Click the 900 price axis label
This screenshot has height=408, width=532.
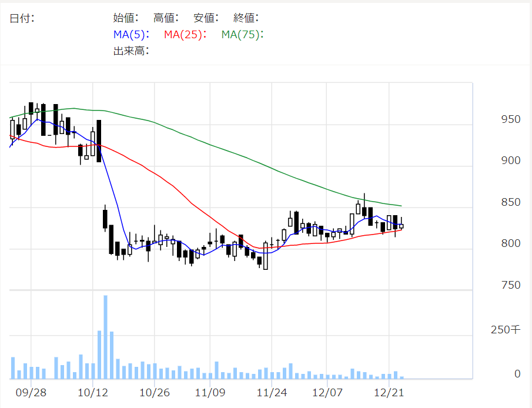click(511, 160)
